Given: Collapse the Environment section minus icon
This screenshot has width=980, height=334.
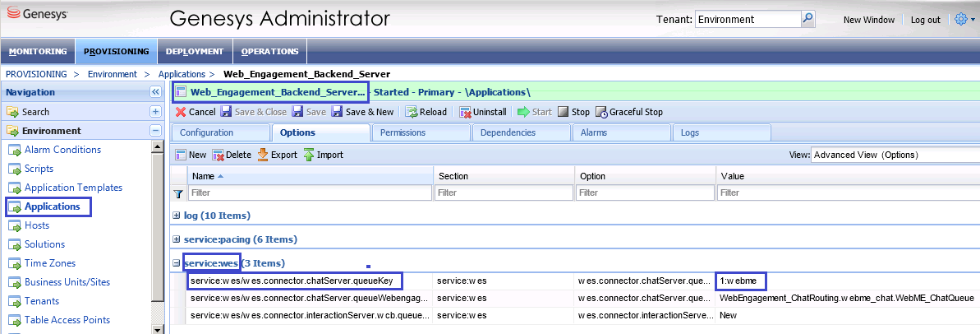Looking at the screenshot, I should (x=155, y=131).
